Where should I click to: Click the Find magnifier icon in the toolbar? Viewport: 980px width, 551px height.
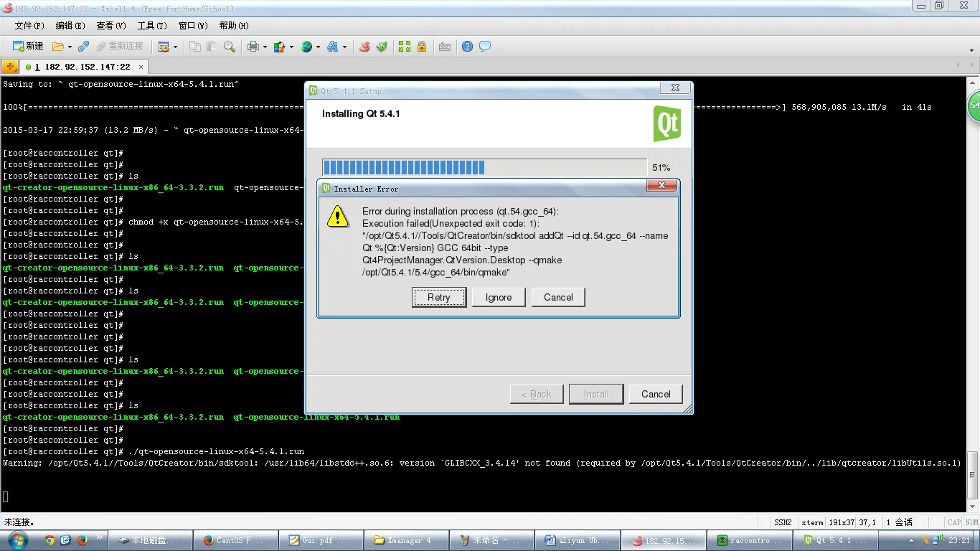(x=230, y=47)
